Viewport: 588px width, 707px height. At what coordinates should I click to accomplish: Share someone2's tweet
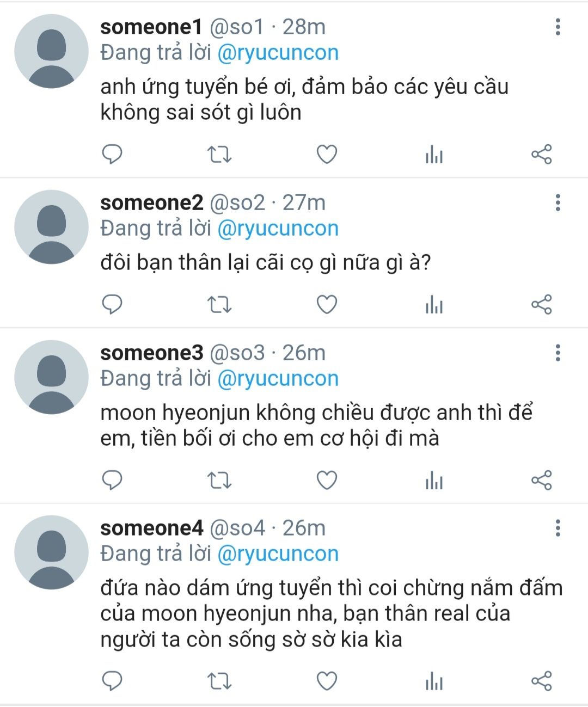[541, 304]
